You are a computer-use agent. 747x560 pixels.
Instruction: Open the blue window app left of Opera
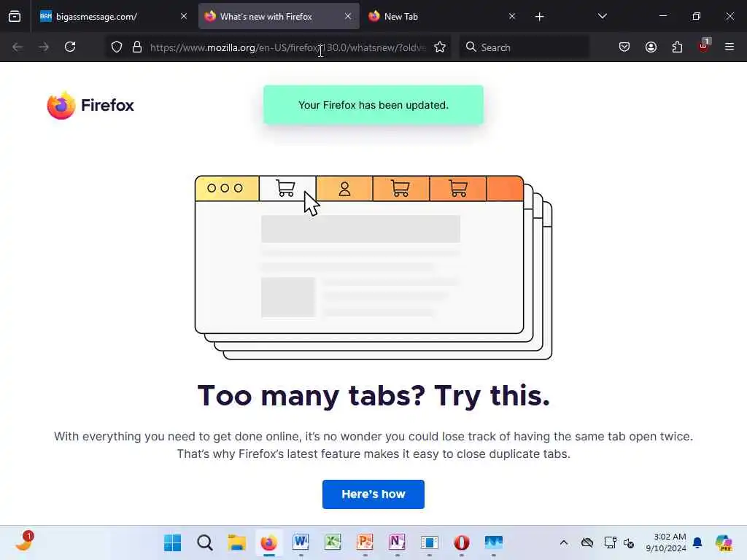[429, 542]
